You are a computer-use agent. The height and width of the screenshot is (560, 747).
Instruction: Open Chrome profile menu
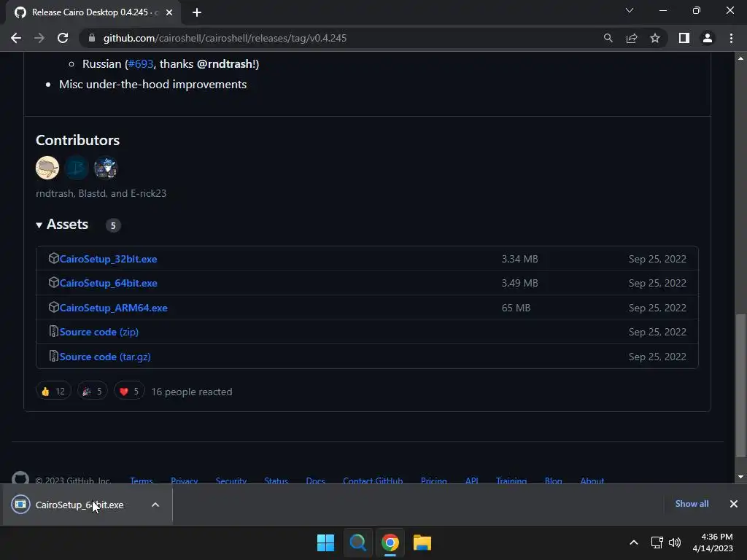708,38
